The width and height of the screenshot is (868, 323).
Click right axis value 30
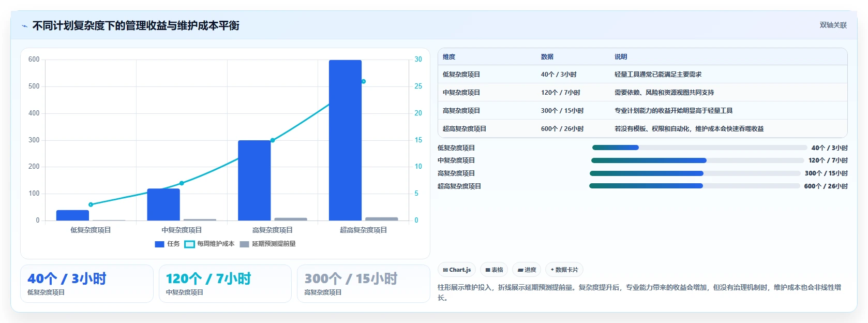click(x=418, y=60)
